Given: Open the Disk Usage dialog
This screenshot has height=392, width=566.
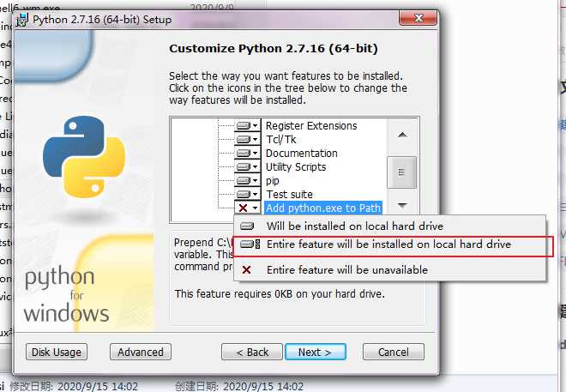Looking at the screenshot, I should tap(57, 352).
